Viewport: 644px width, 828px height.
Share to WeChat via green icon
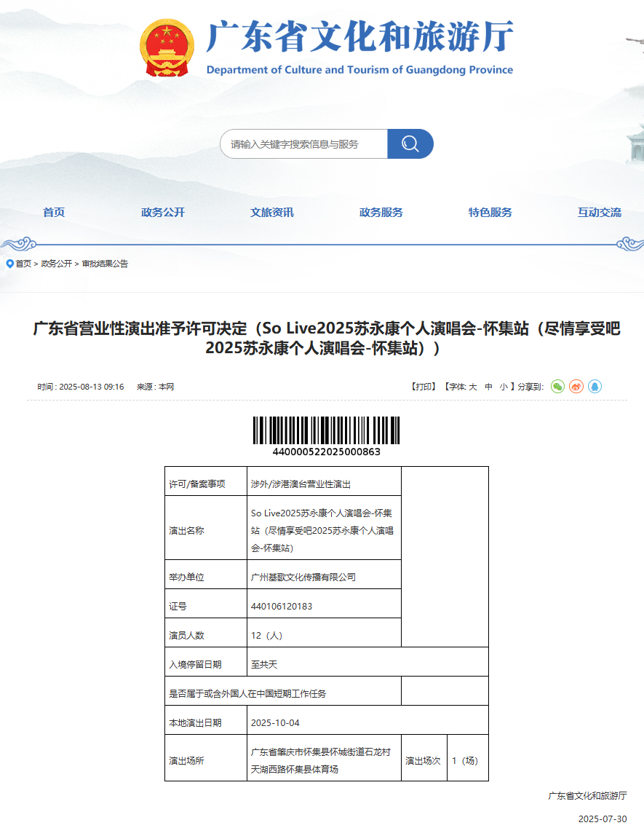[557, 387]
